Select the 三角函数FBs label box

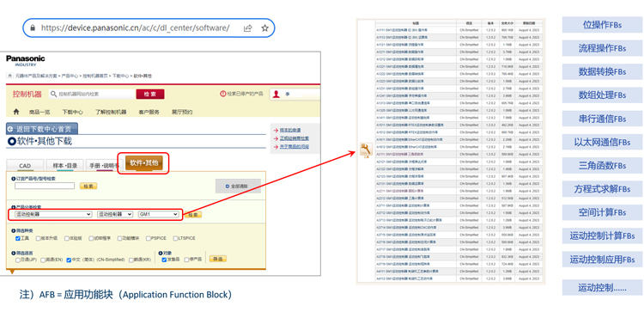pos(603,166)
